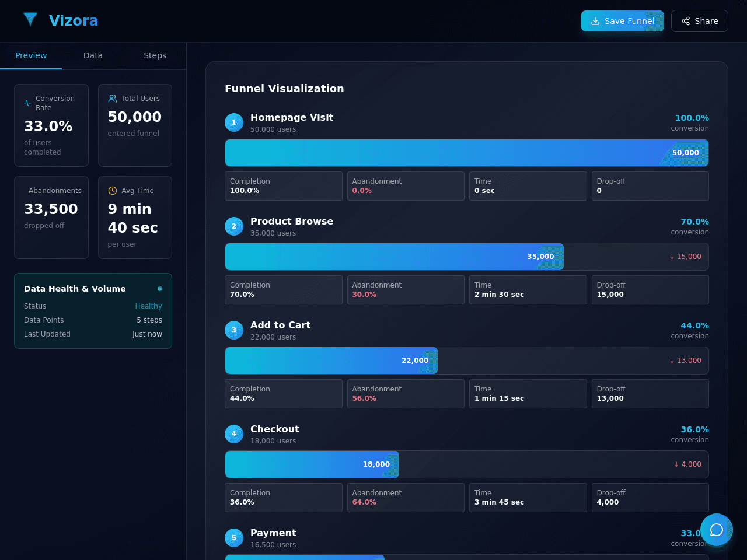The height and width of the screenshot is (560, 747).
Task: Click the Share button
Action: click(700, 21)
